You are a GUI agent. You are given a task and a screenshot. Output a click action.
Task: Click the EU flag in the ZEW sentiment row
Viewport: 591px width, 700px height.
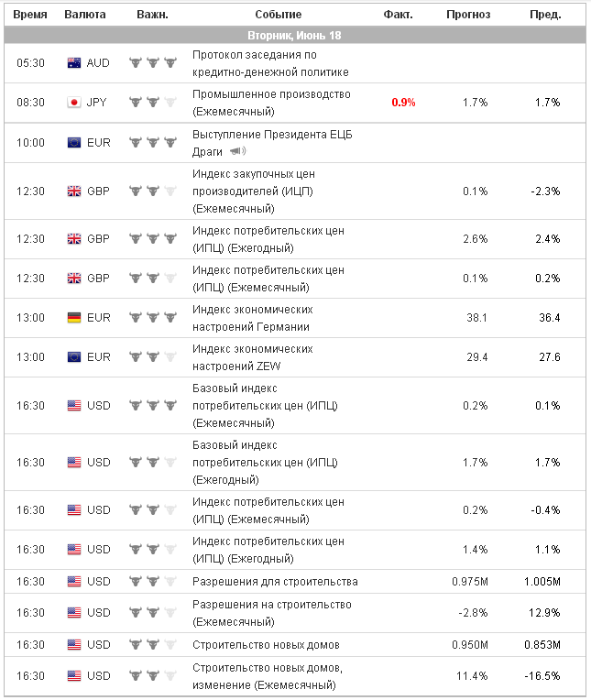75,356
